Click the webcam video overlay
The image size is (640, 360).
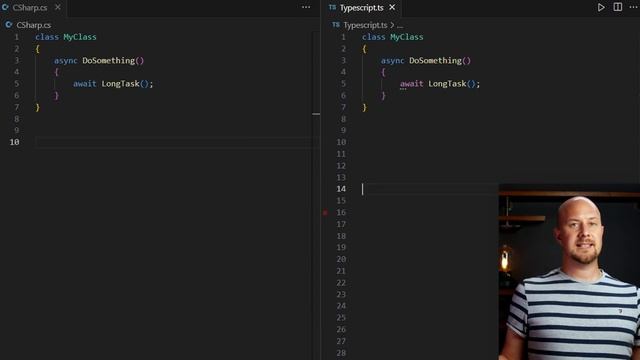click(569, 272)
